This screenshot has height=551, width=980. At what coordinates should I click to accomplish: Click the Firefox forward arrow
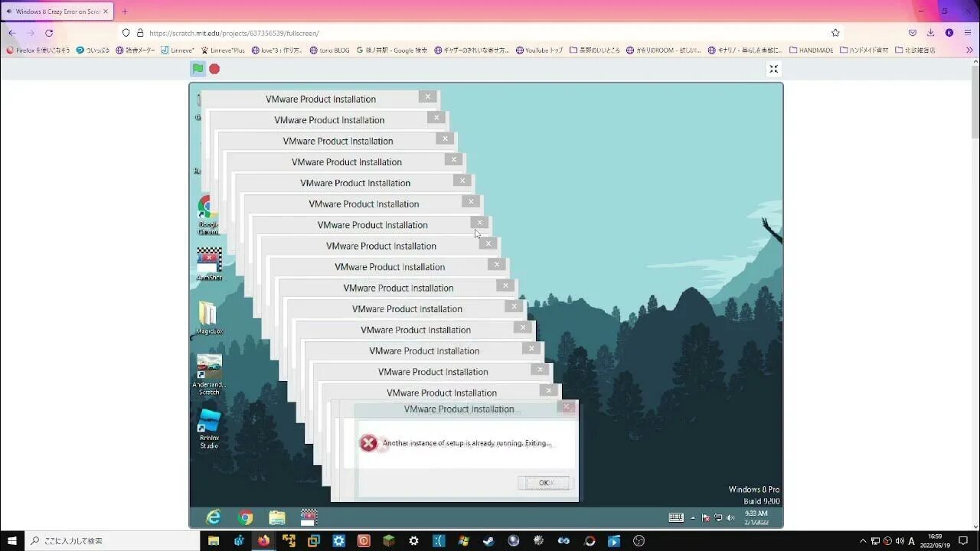(31, 33)
